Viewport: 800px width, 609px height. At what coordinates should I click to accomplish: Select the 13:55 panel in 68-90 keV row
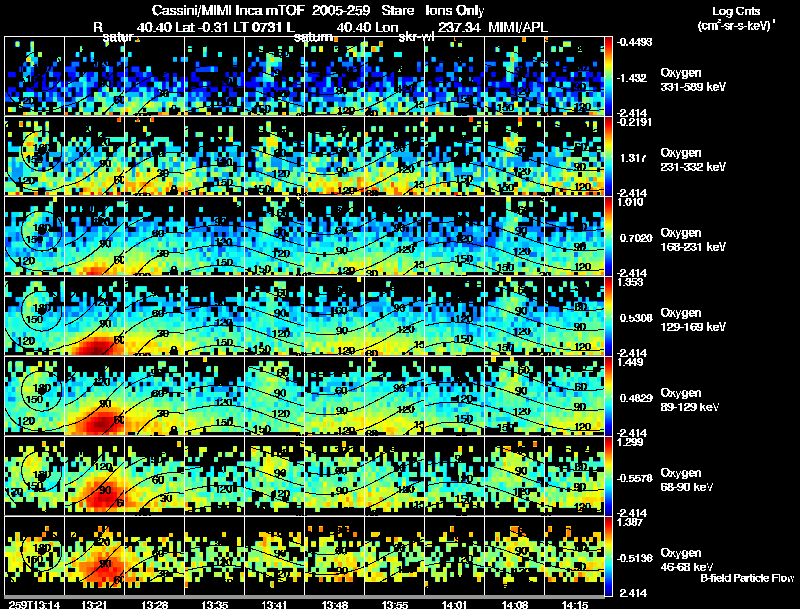pyautogui.click(x=394, y=476)
